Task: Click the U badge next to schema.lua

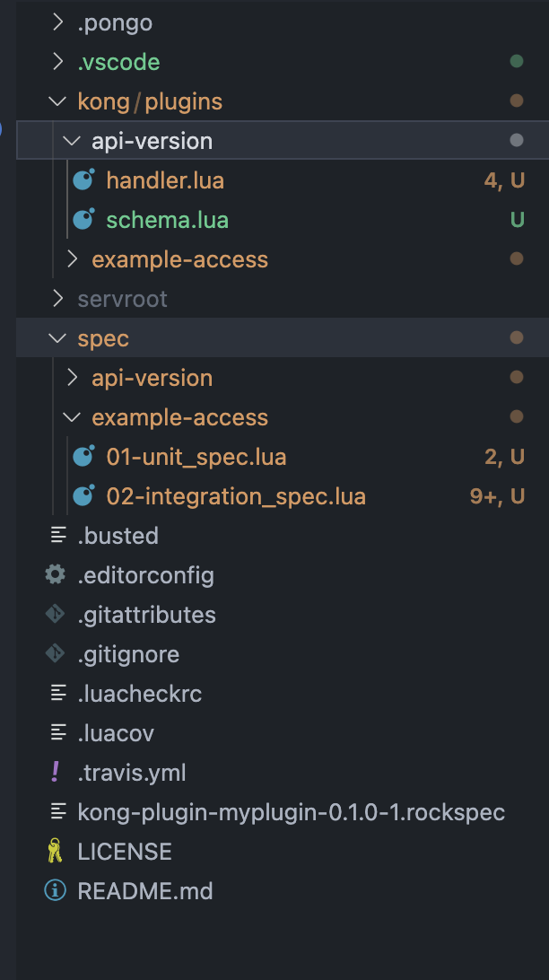Action: 518,219
